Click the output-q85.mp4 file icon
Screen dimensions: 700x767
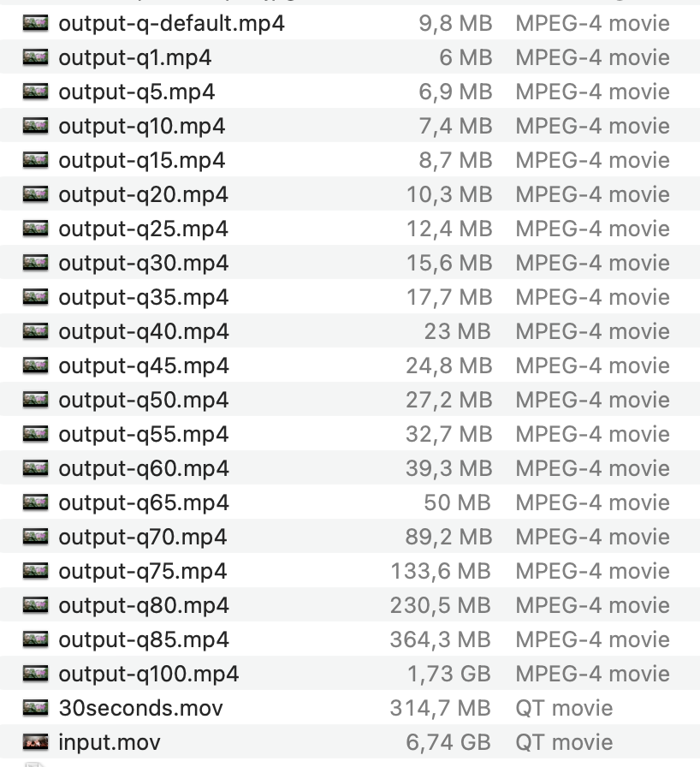(x=35, y=639)
